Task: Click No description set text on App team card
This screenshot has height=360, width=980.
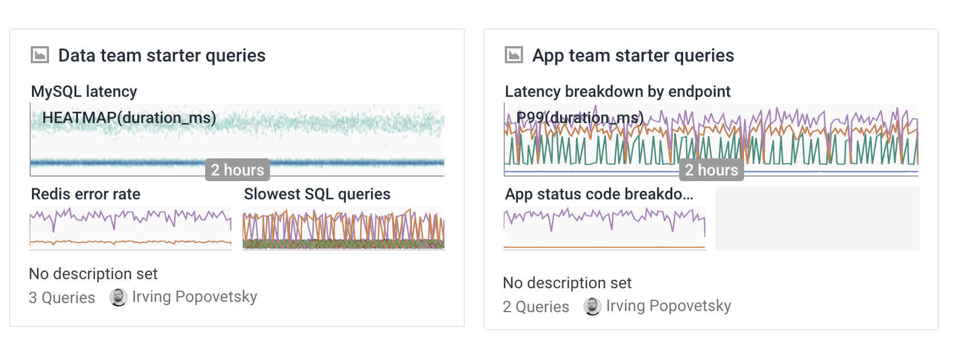Action: 567,283
